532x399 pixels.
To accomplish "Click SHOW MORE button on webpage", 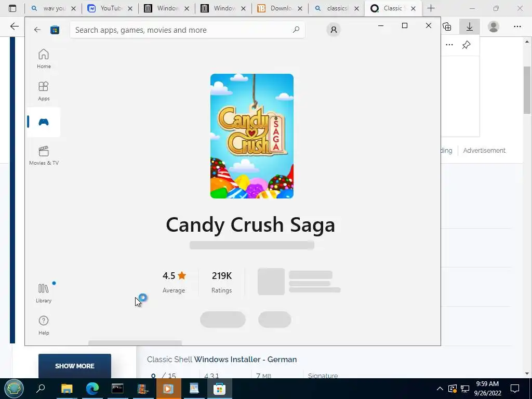I will click(75, 366).
